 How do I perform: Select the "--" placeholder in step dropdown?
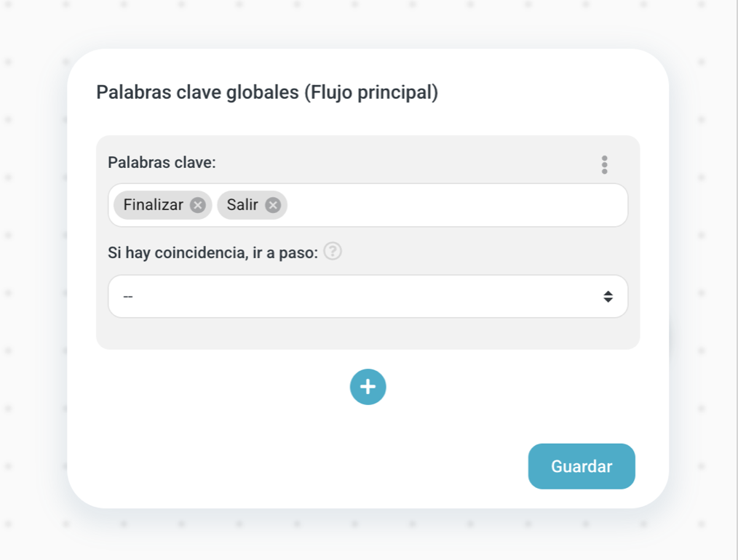128,297
